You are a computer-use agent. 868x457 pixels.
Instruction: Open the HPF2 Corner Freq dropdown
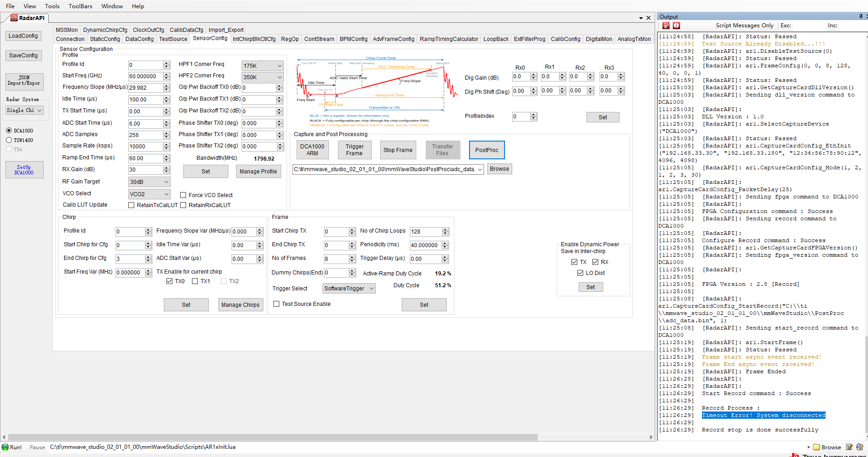tap(262, 77)
